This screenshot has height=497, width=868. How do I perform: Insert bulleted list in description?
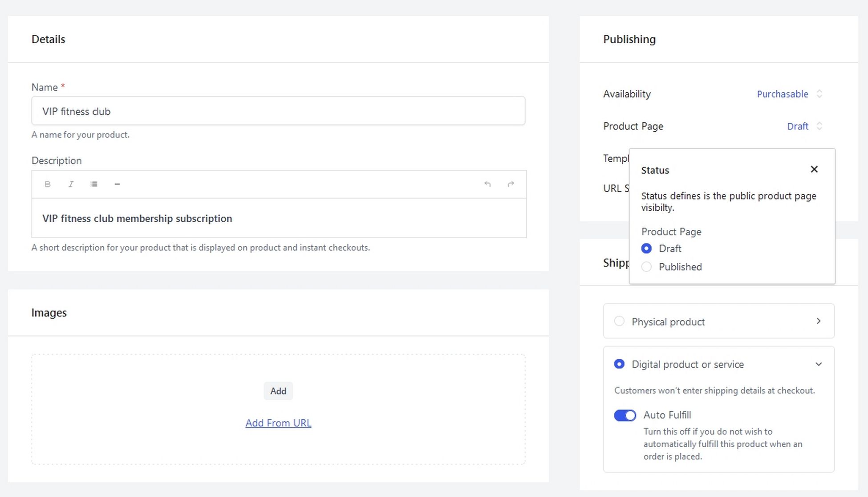pyautogui.click(x=94, y=184)
